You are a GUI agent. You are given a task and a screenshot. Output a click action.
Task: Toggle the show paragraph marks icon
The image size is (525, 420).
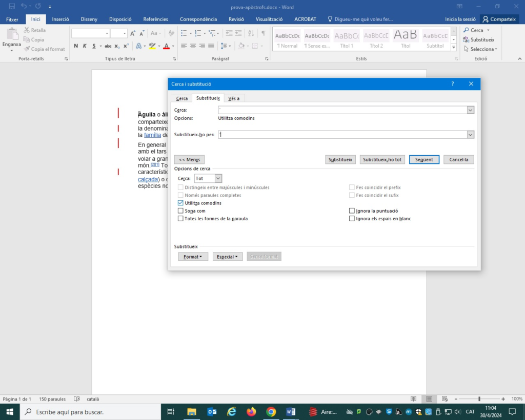point(264,33)
